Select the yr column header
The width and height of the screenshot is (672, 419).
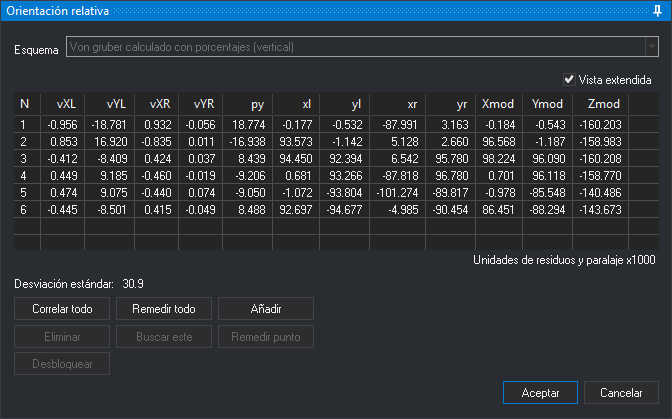click(x=450, y=104)
